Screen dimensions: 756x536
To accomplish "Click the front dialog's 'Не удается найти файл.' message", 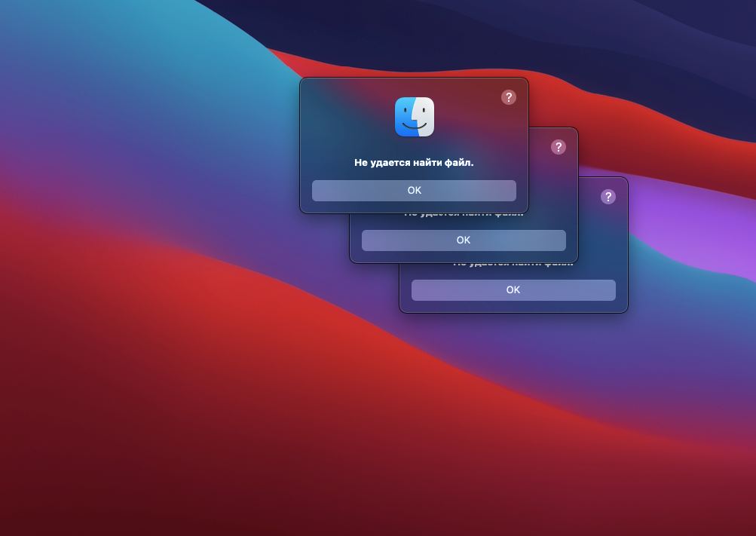I will 414,163.
